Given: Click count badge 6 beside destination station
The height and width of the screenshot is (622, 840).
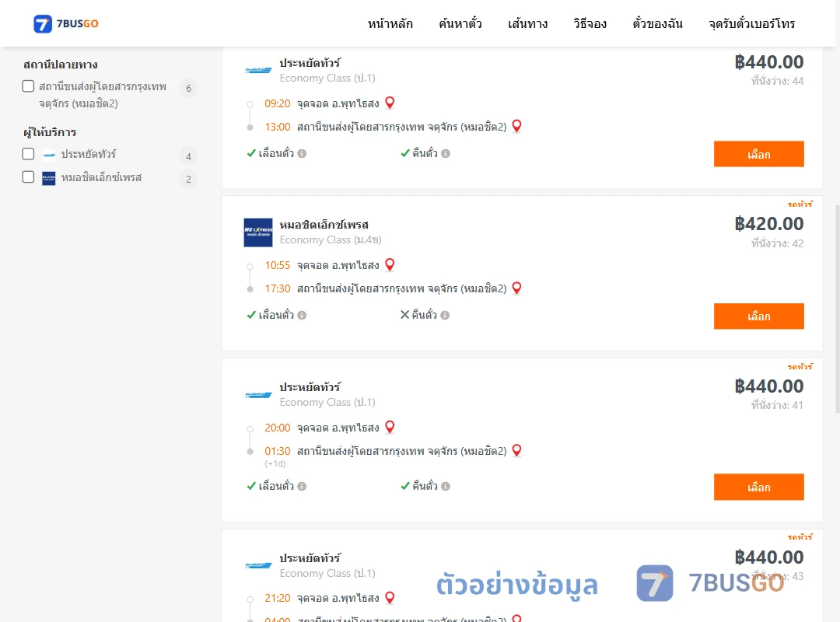Looking at the screenshot, I should coord(188,89).
